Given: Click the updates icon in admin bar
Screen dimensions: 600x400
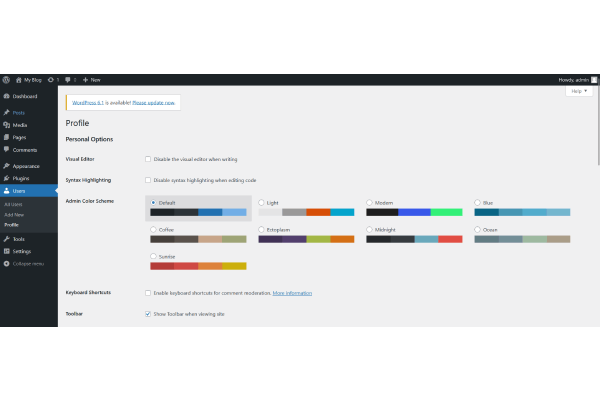Looking at the screenshot, I should 51,79.
